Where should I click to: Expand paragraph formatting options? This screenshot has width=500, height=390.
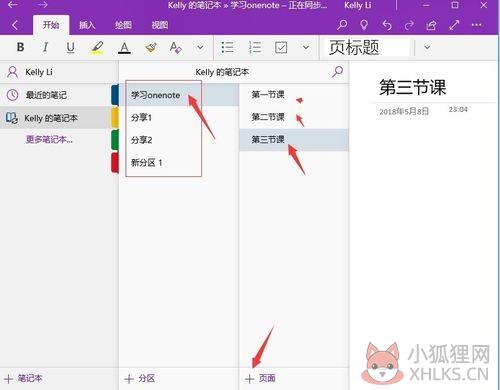(x=306, y=48)
